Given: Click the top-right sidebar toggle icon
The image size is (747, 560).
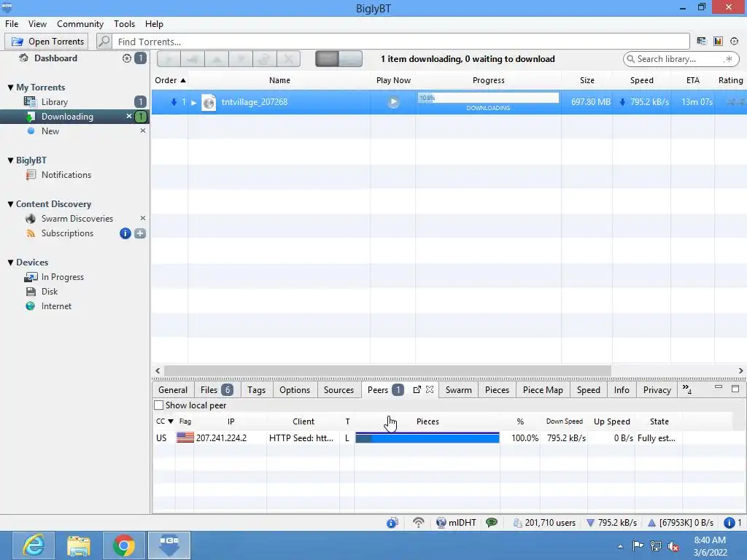Looking at the screenshot, I should [701, 42].
